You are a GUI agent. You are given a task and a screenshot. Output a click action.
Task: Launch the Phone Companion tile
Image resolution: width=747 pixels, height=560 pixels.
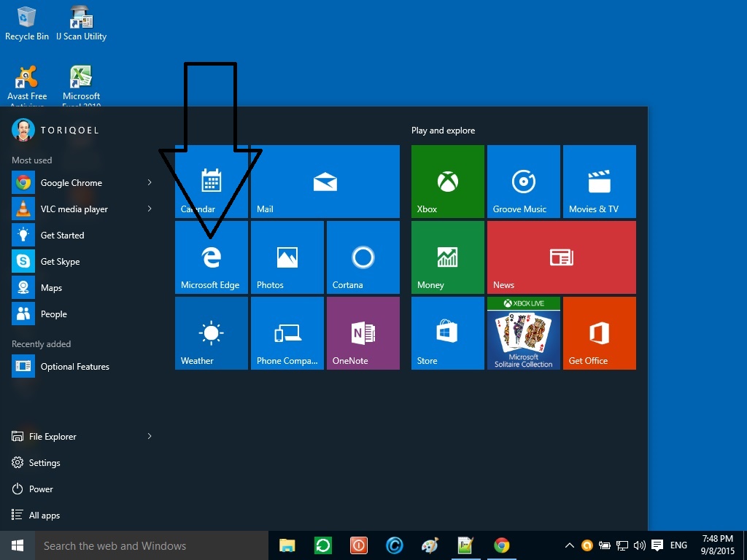coord(287,333)
